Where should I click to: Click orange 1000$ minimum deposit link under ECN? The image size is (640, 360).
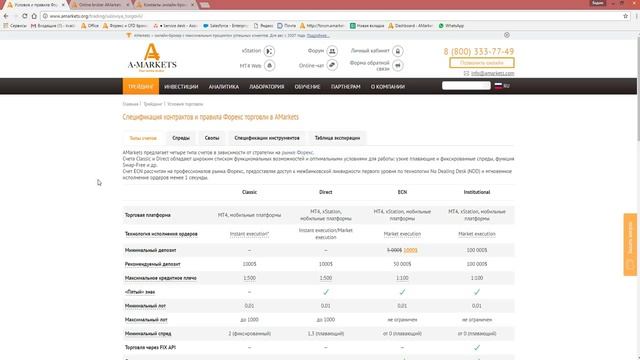(x=410, y=250)
